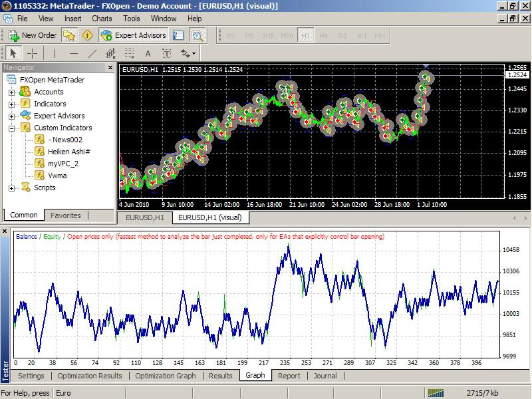The height and width of the screenshot is (399, 532).
Task: Switch to Navigator Favorites tab
Action: (65, 215)
